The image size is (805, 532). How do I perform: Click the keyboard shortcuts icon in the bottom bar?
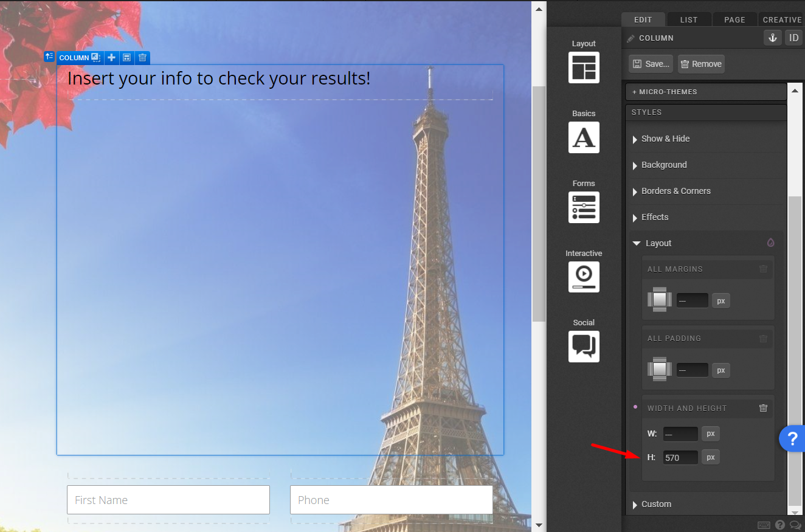tap(764, 525)
